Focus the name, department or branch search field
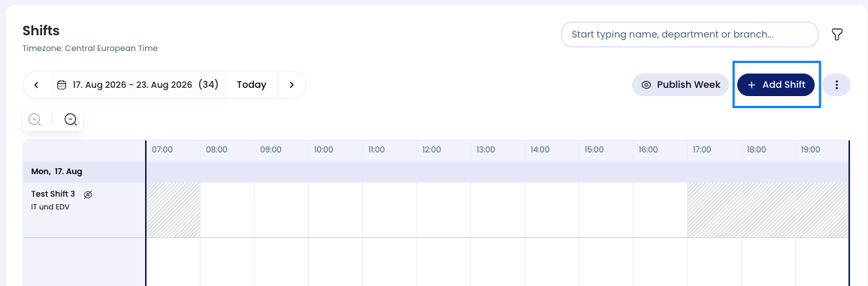Screen dimensions: 868x286 click(690, 35)
